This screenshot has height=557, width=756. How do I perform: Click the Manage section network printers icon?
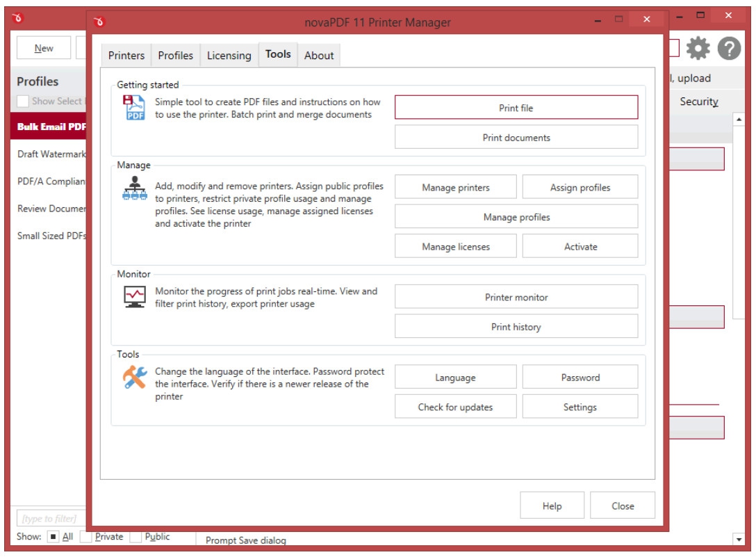[135, 188]
